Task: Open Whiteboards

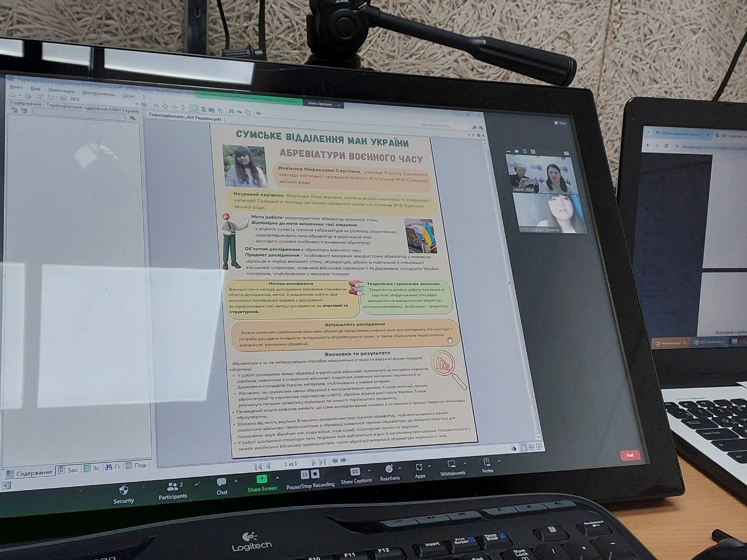Action: pos(452,467)
